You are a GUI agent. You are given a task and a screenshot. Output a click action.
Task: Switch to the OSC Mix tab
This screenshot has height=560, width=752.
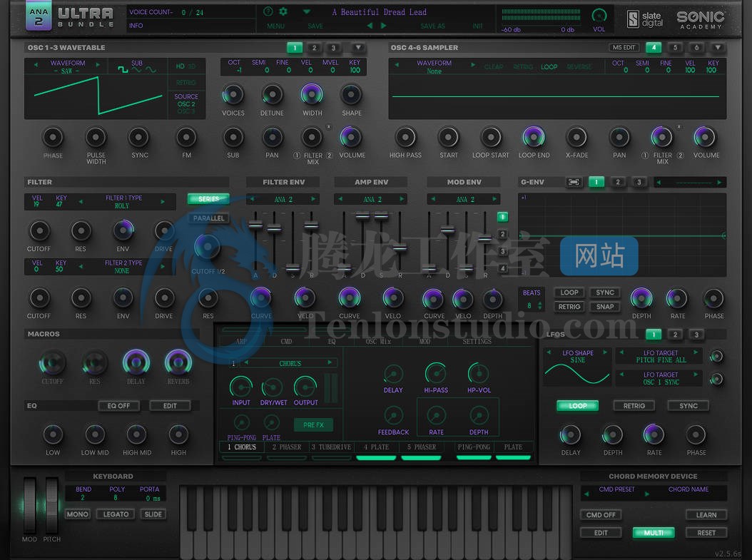pos(378,342)
